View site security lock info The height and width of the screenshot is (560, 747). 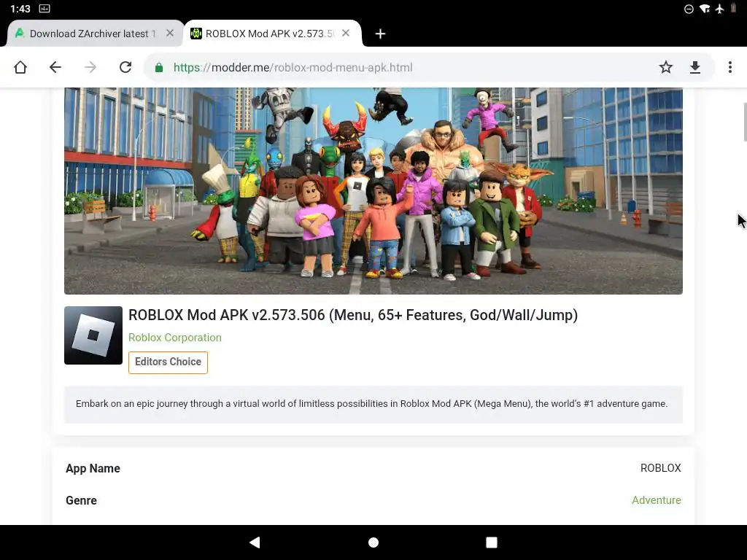[x=159, y=68]
